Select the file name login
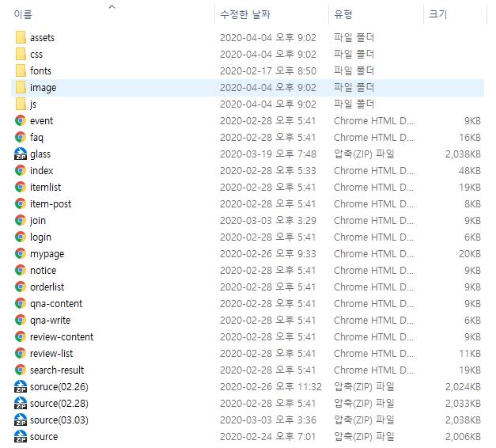This screenshot has height=448, width=496. coord(40,237)
